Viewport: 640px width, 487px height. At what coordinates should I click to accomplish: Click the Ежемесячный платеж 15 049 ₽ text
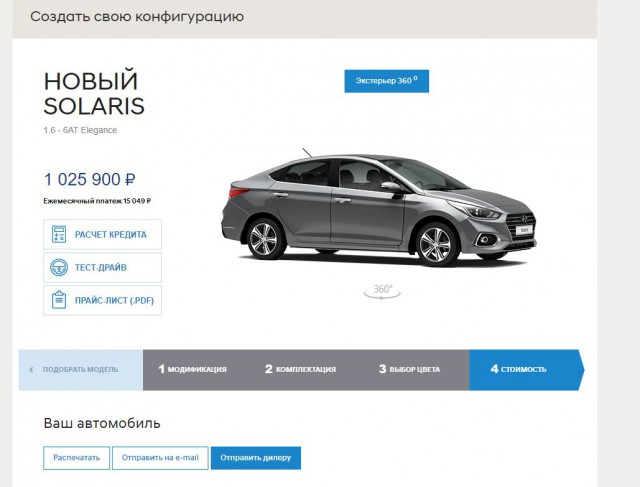97,201
